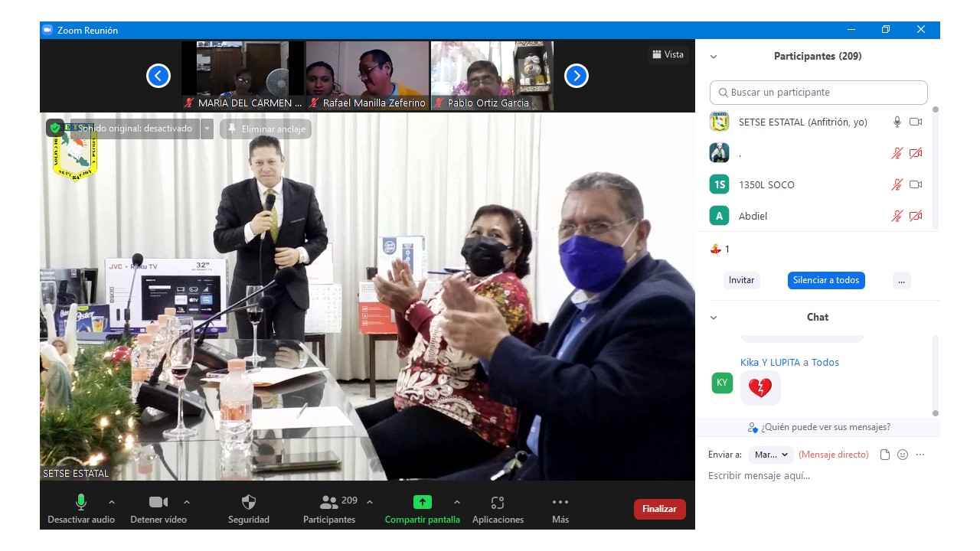The image size is (980, 551).
Task: Go to previous video thumbnails with left arrow
Action: click(158, 76)
